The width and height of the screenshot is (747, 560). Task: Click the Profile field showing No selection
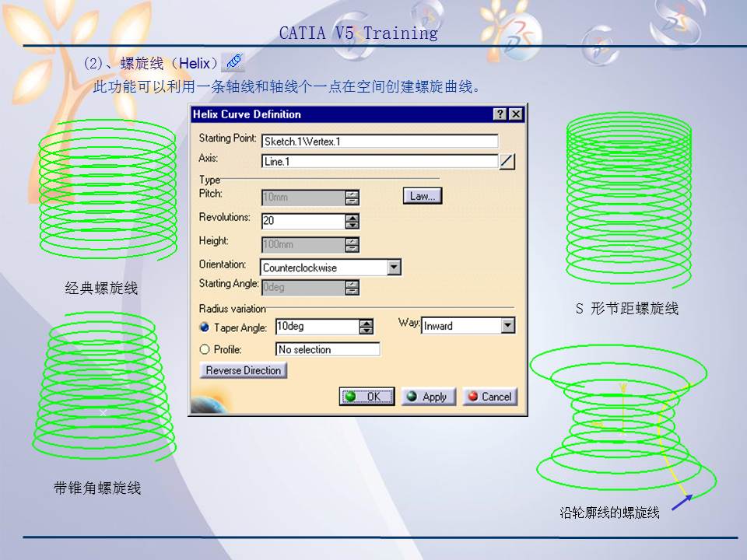(327, 349)
